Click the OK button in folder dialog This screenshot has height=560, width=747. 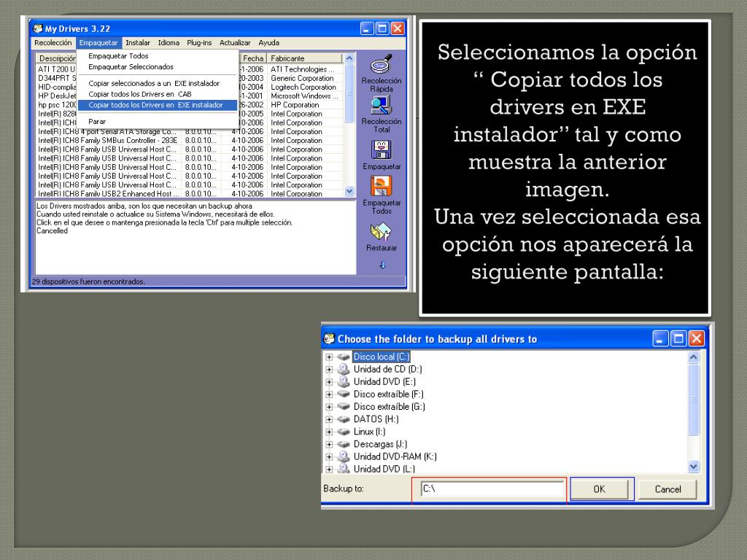click(600, 489)
